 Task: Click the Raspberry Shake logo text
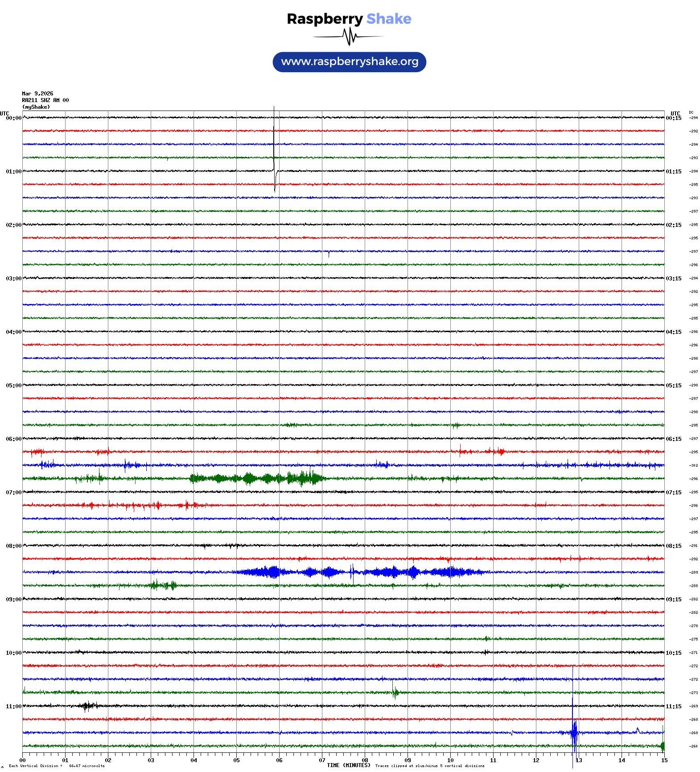pos(349,19)
